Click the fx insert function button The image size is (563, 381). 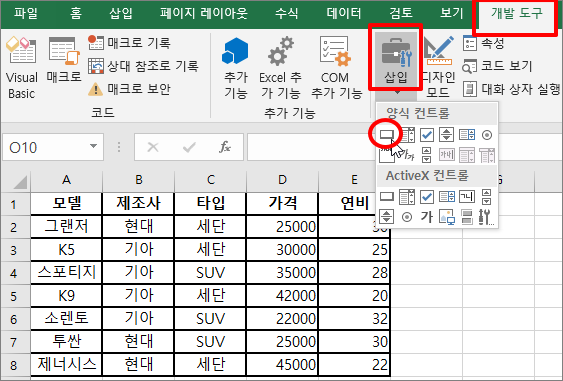coord(225,147)
